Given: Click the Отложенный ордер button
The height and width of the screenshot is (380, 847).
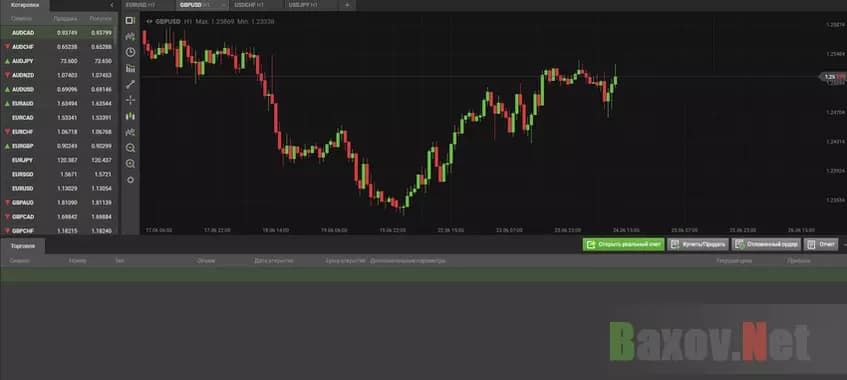Looking at the screenshot, I should tap(766, 244).
